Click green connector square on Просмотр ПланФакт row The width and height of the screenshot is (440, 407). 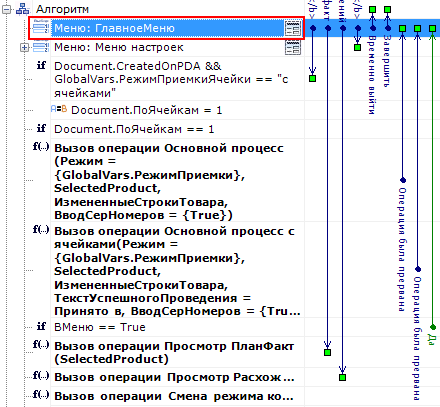pos(327,352)
